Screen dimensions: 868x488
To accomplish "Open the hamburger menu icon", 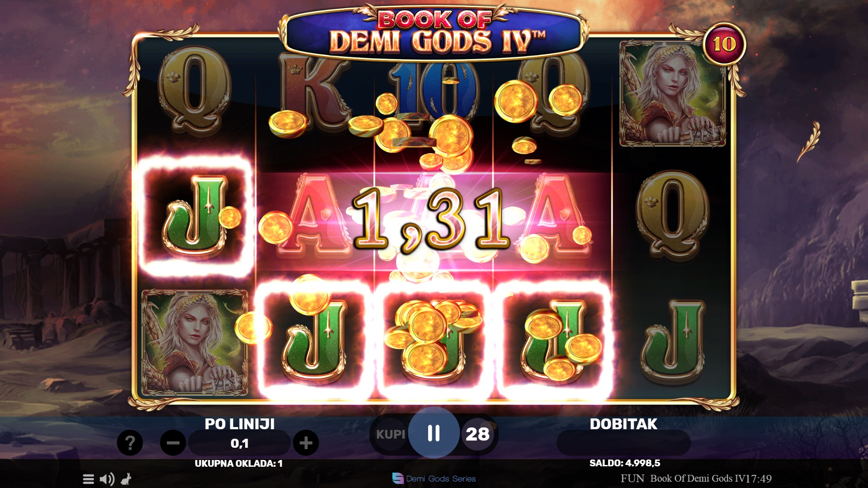I will [89, 479].
